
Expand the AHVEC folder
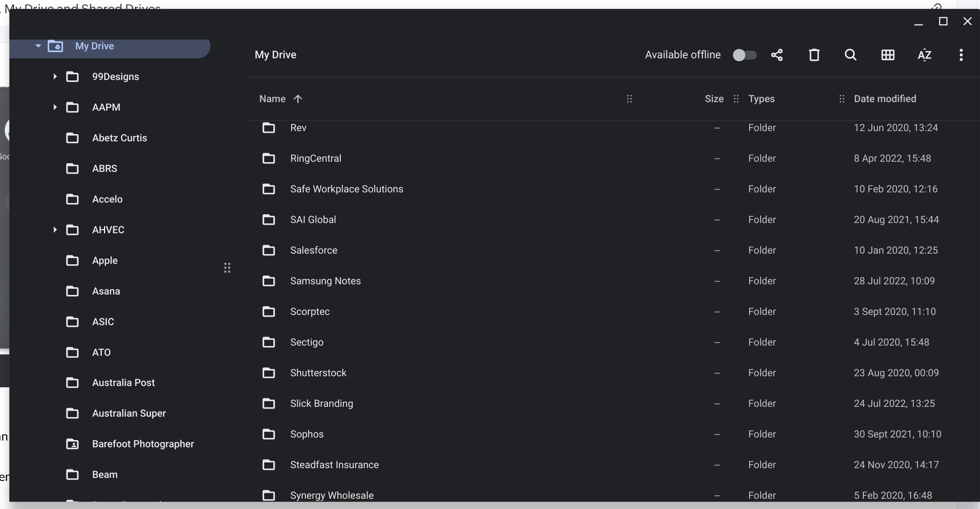[55, 230]
